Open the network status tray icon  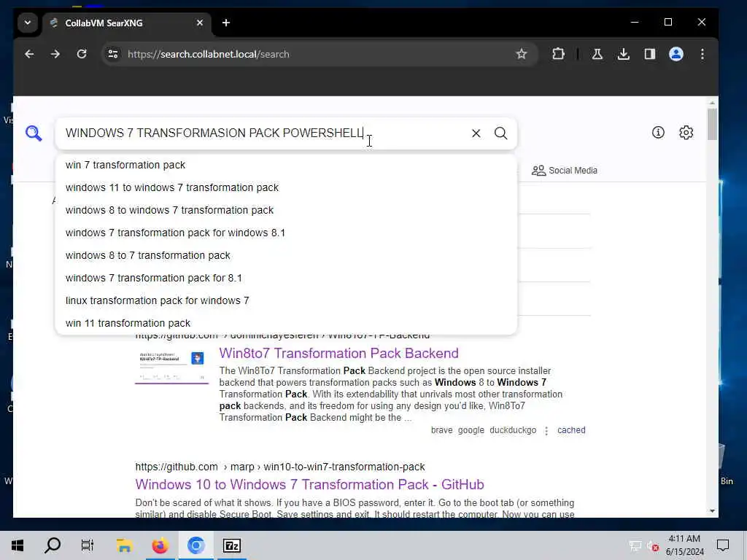pyautogui.click(x=635, y=545)
